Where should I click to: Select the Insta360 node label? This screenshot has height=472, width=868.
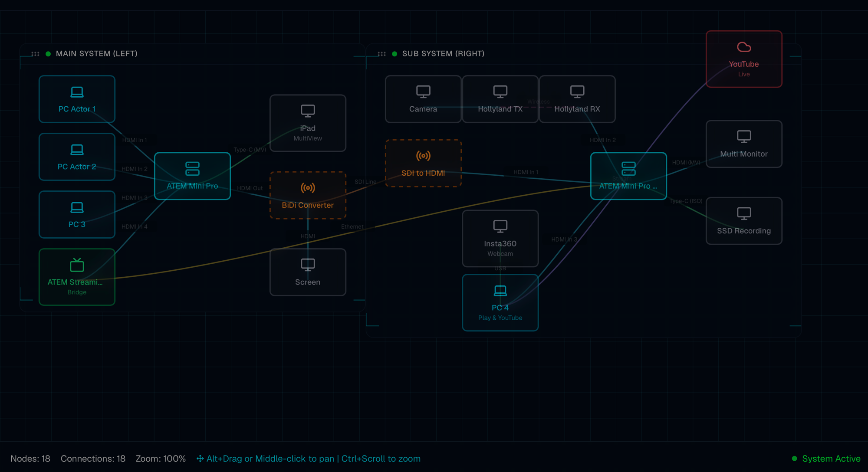click(x=500, y=243)
